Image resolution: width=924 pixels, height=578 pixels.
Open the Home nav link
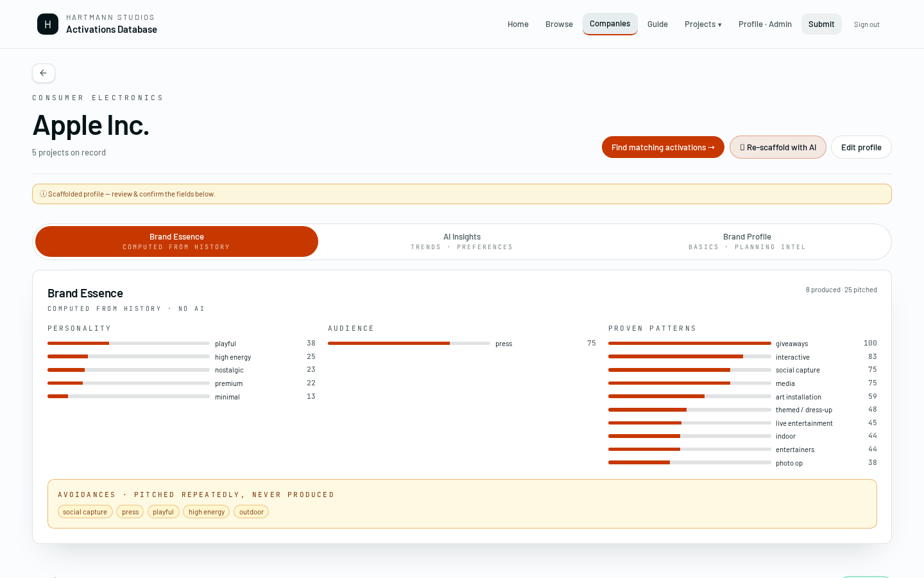pos(518,24)
